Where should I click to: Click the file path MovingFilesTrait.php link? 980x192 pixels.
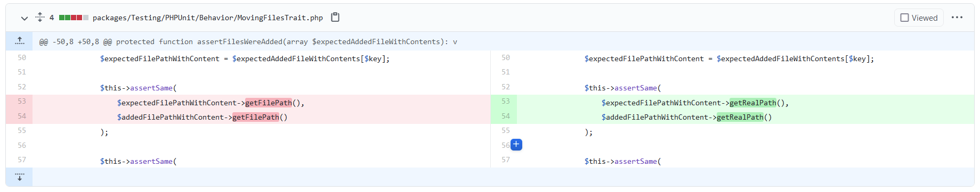(208, 18)
